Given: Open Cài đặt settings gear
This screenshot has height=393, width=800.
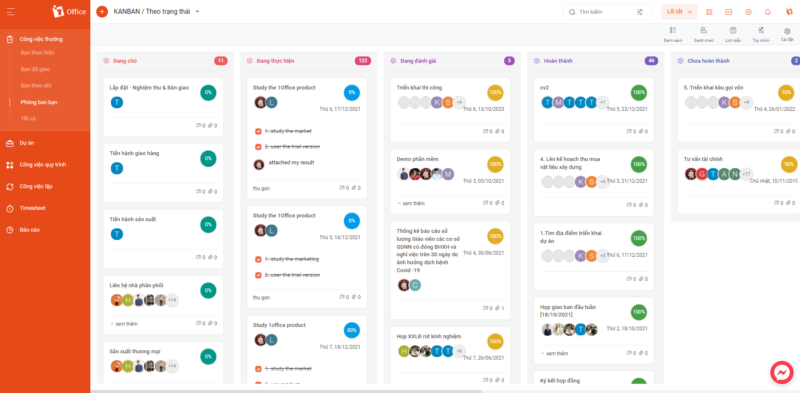Looking at the screenshot, I should (787, 34).
